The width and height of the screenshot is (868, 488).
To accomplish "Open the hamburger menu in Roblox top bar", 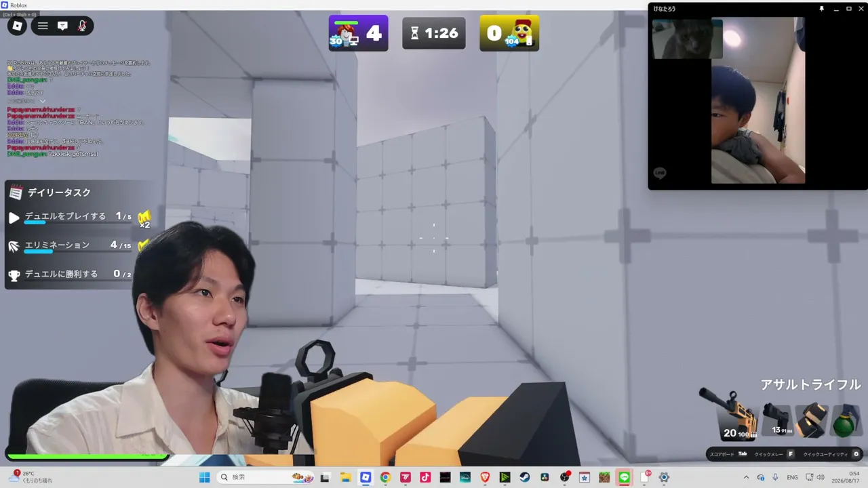I will pos(43,26).
